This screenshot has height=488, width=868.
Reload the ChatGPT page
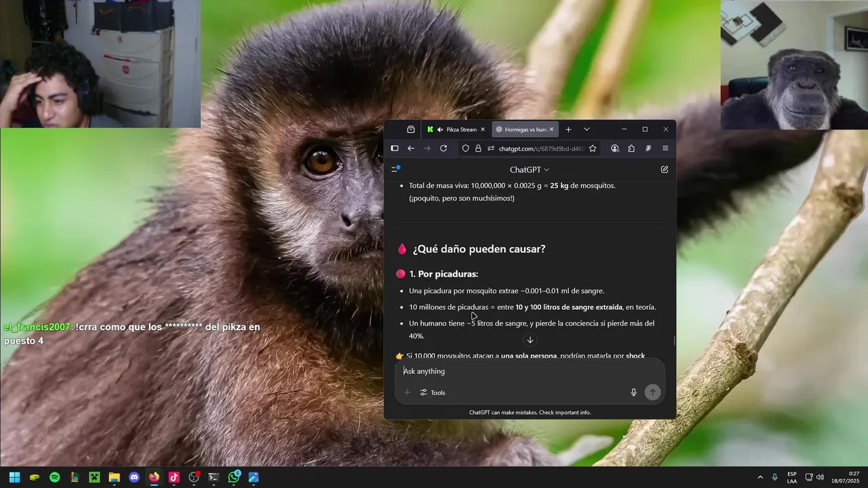tap(443, 148)
